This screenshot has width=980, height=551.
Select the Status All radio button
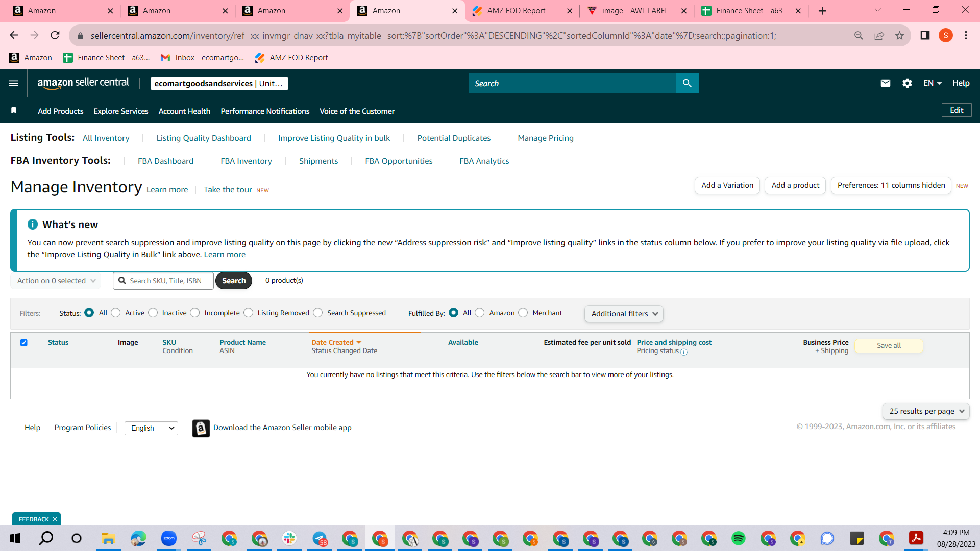tap(89, 313)
